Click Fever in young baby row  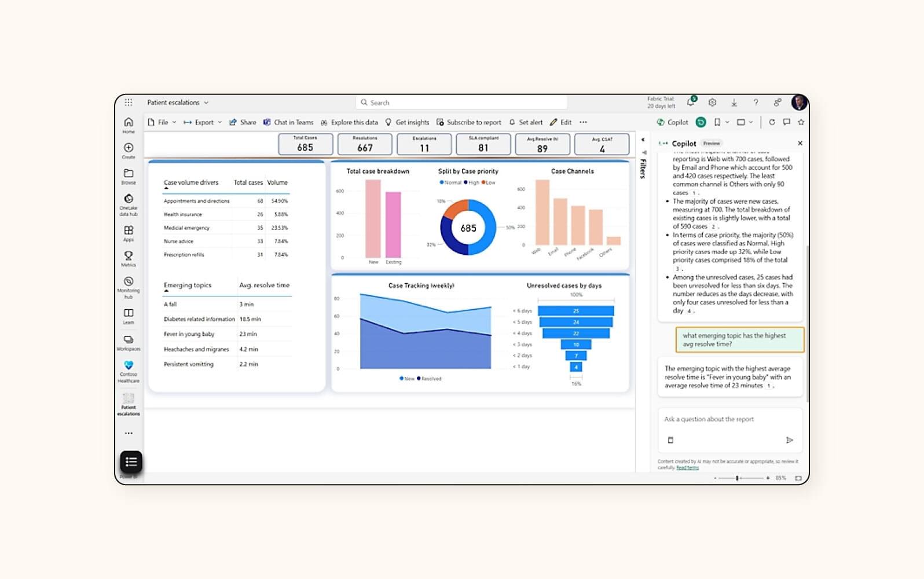pyautogui.click(x=227, y=334)
